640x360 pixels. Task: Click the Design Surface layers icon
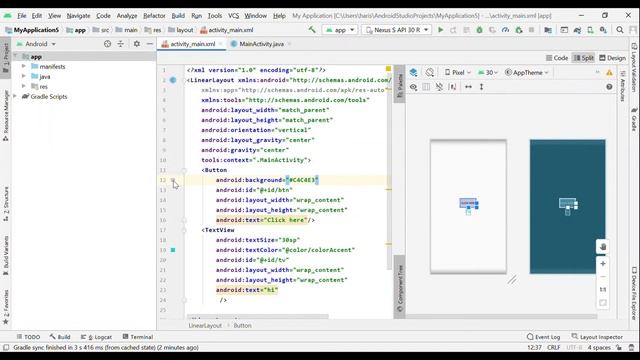pos(413,72)
